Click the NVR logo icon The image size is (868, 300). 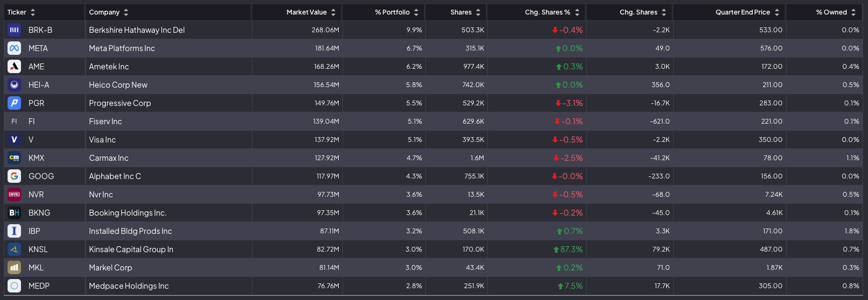point(14,195)
